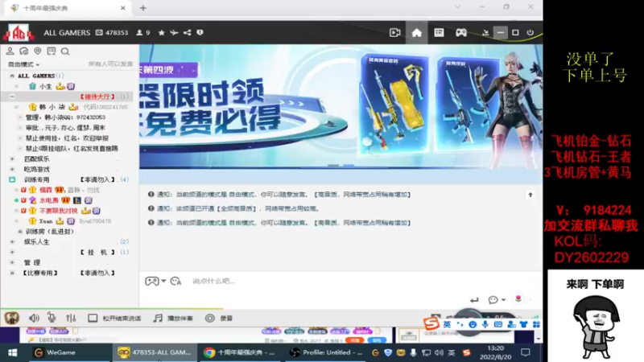Click the favorite star icon in header
The height and width of the screenshot is (362, 644).
pyautogui.click(x=162, y=32)
